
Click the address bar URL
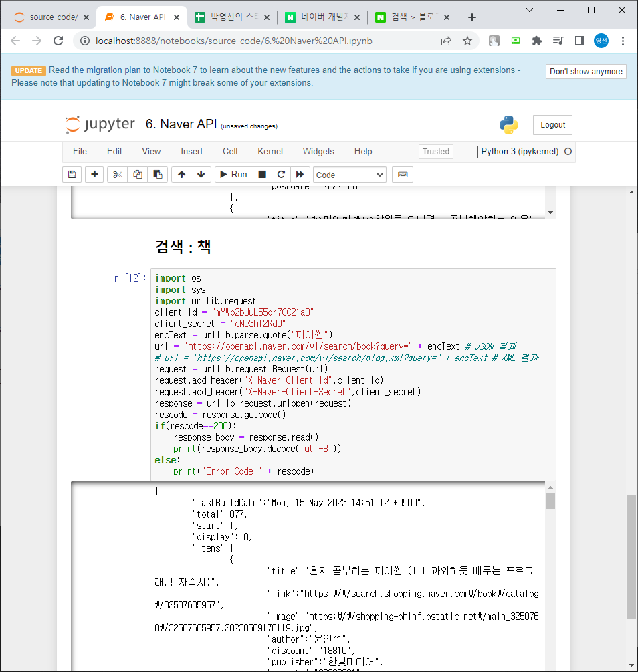[x=233, y=41]
